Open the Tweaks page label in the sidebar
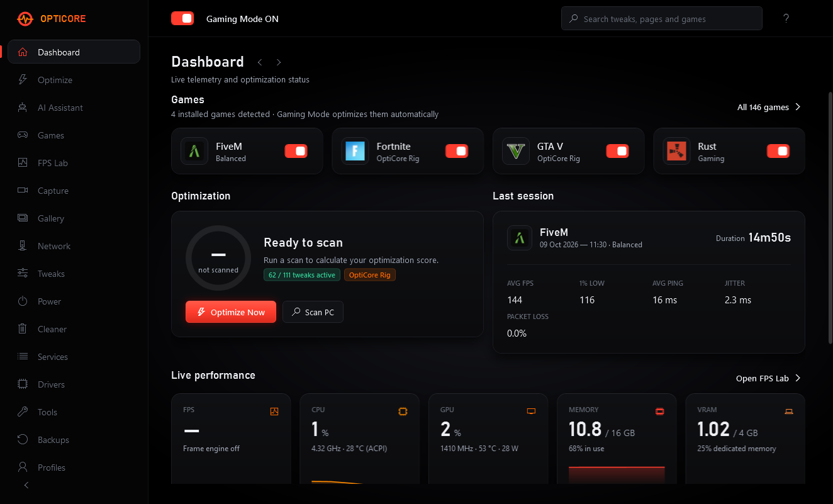The width and height of the screenshot is (833, 504). coord(51,274)
